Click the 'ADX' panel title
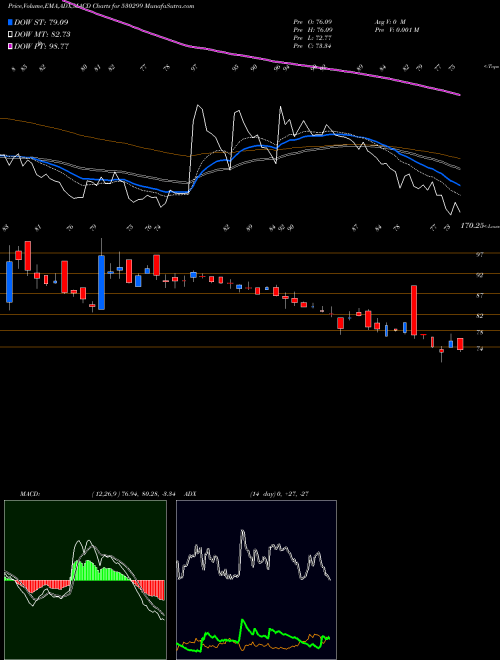The image size is (500, 660). [190, 494]
